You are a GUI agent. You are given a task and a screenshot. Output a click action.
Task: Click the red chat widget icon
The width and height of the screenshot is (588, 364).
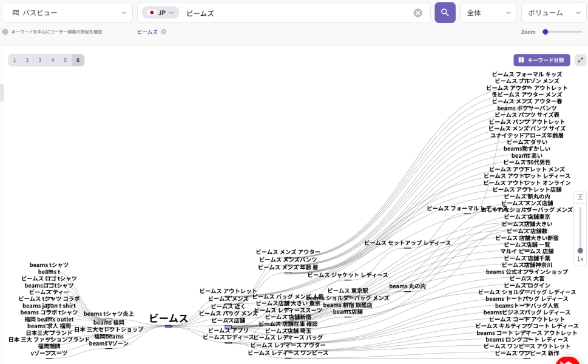tap(568, 361)
